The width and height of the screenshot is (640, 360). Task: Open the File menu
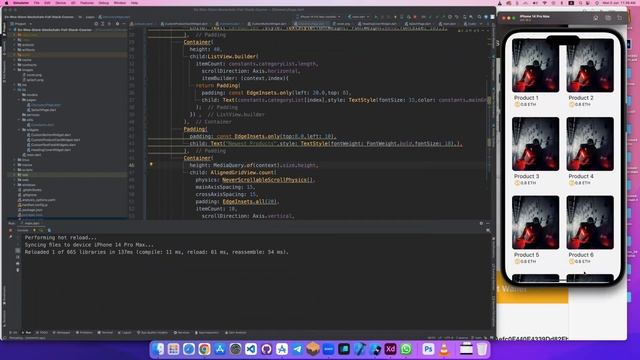(37, 3)
